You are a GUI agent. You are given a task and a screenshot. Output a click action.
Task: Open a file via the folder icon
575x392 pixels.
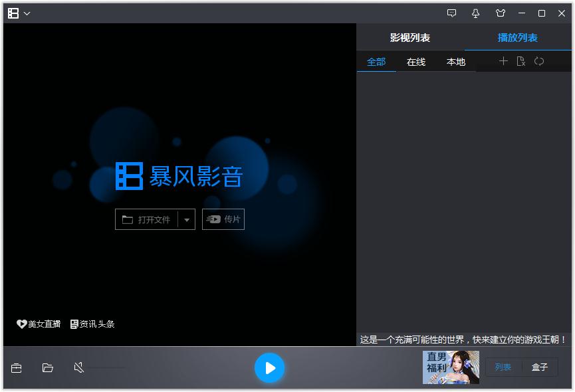tap(47, 367)
